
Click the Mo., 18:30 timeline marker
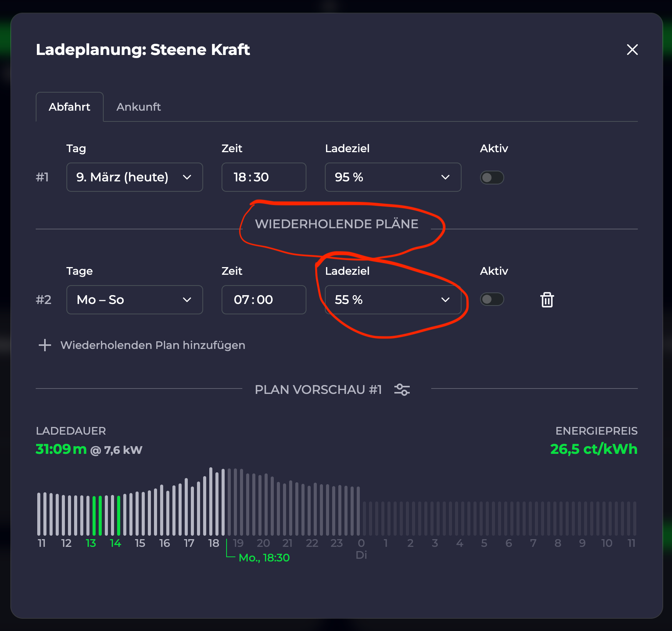click(x=264, y=558)
